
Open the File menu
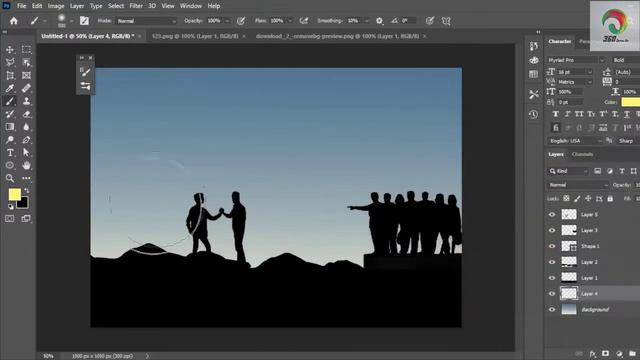click(x=22, y=6)
